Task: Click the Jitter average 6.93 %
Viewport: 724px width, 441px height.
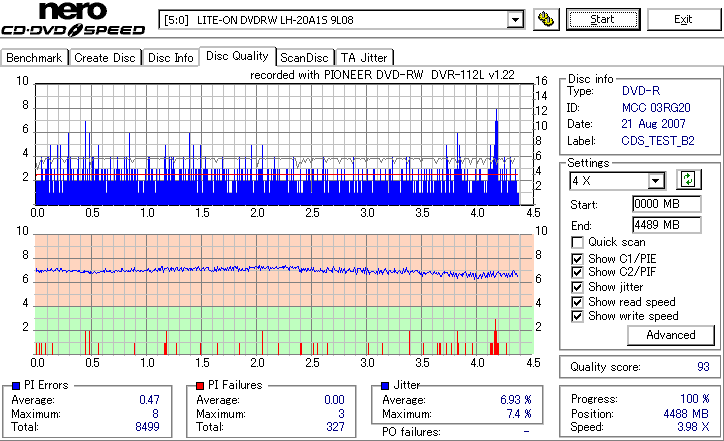Action: (x=516, y=400)
